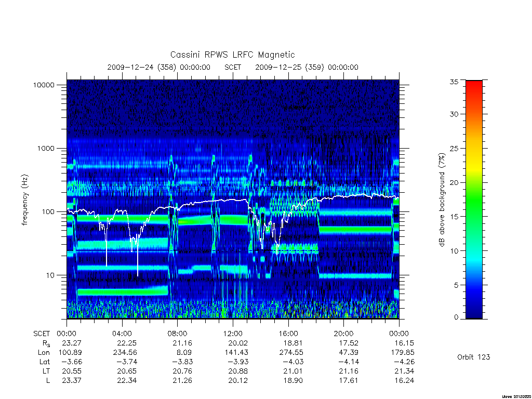
Task: Click the L value 23.37
Action: (72, 380)
